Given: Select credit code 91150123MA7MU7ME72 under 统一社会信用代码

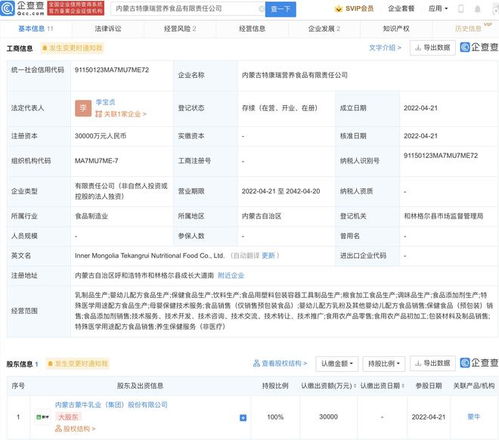Looking at the screenshot, I should point(112,70).
